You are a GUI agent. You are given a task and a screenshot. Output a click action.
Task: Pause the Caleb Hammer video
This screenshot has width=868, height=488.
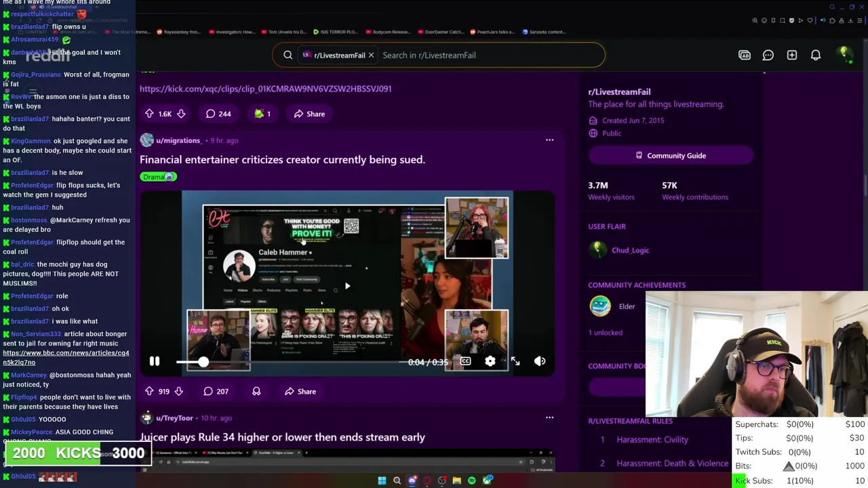[155, 362]
